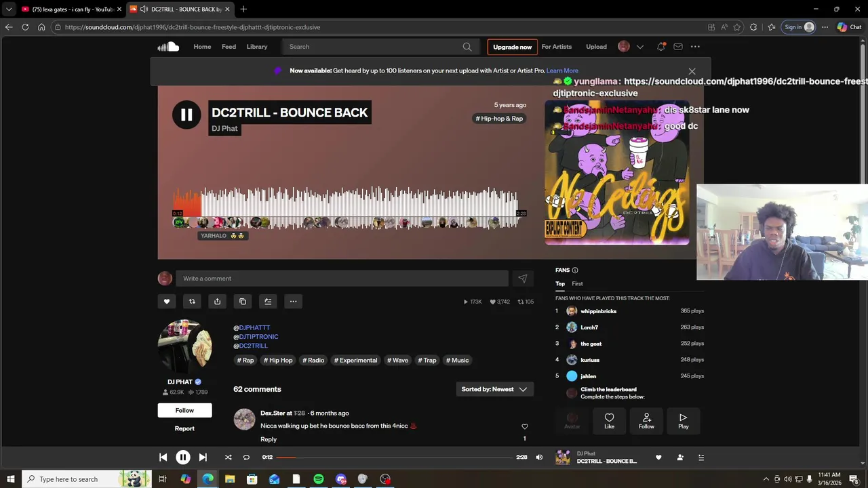Report the track via the Report button

[184, 428]
